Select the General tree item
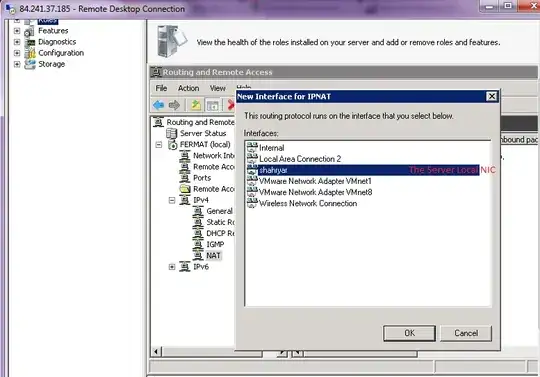Viewport: 540px width, 377px height. (219, 211)
